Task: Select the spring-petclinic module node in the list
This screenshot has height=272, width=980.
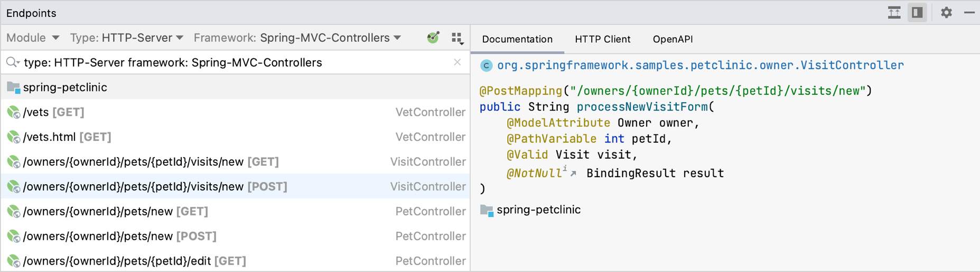Action: (64, 87)
